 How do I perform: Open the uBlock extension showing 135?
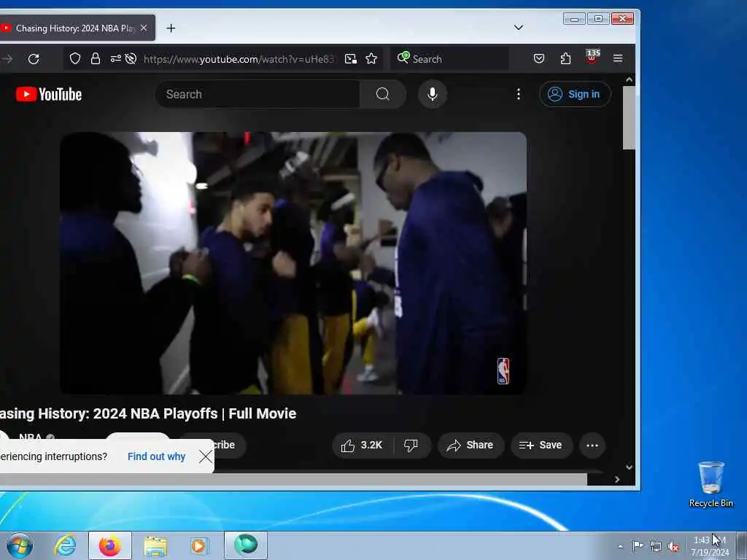[x=592, y=57]
